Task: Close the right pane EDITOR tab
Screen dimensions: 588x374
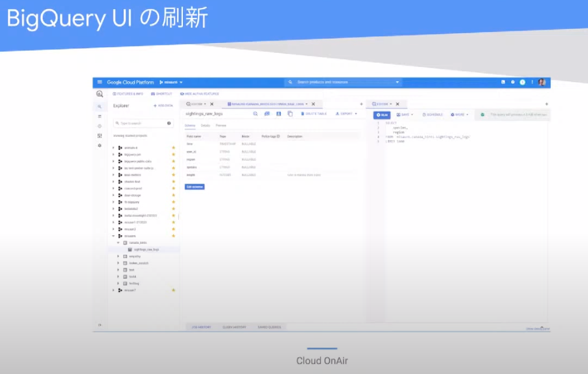Action: click(x=398, y=104)
